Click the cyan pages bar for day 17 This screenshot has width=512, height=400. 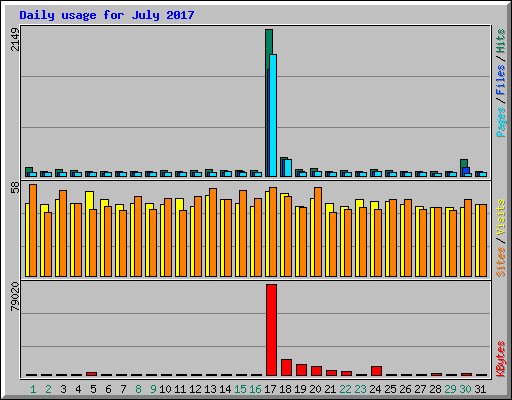click(x=273, y=115)
